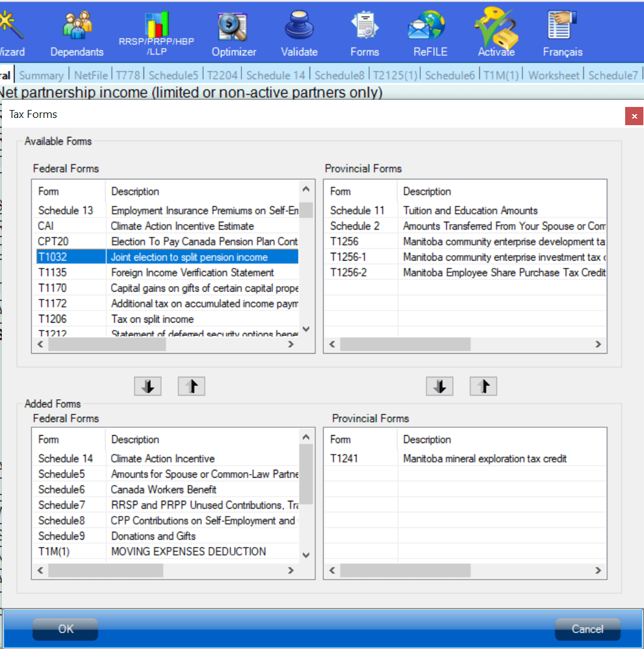Add the selected T1032 federal form
Viewport: 644px width, 649px height.
147,385
